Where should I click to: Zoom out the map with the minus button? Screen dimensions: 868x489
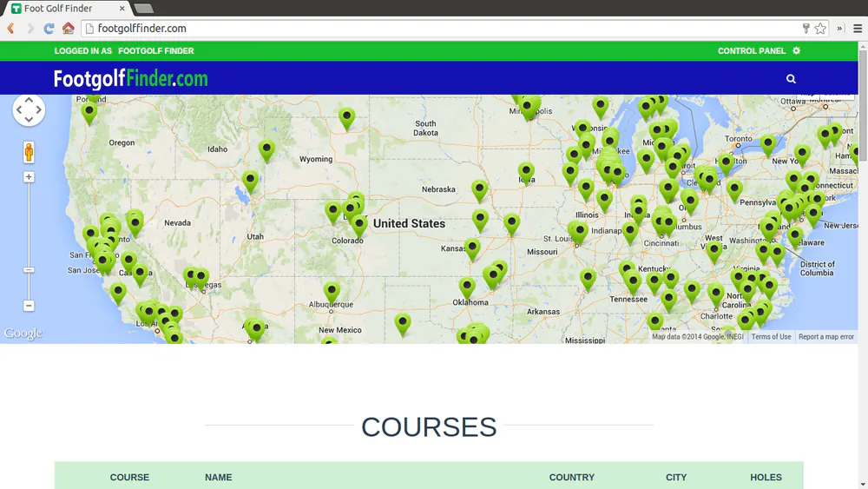click(x=29, y=306)
